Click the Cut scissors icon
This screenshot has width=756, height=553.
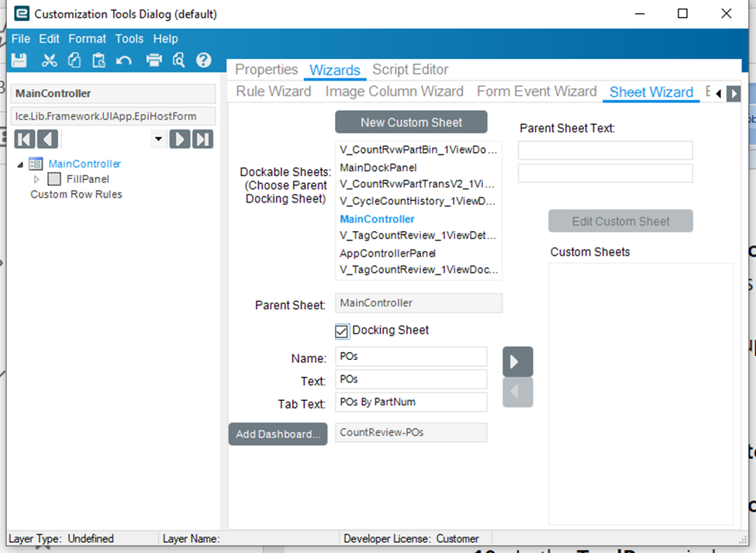coord(49,60)
